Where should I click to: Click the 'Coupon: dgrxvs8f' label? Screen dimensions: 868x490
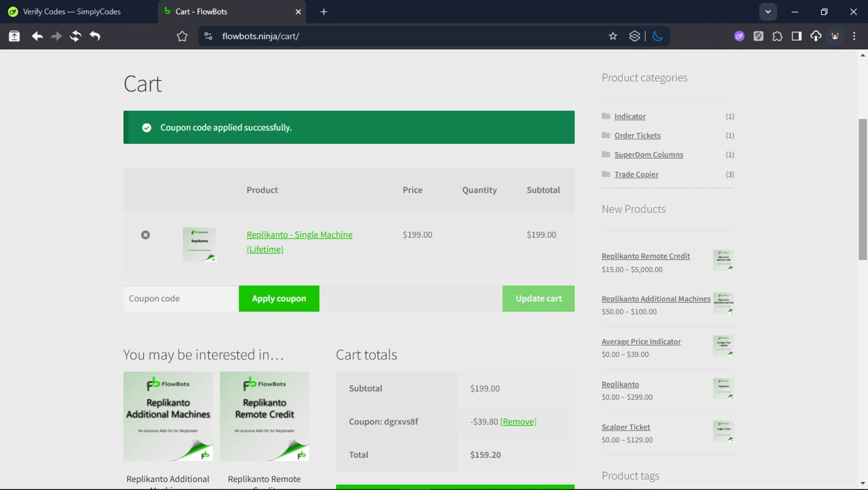pos(383,422)
